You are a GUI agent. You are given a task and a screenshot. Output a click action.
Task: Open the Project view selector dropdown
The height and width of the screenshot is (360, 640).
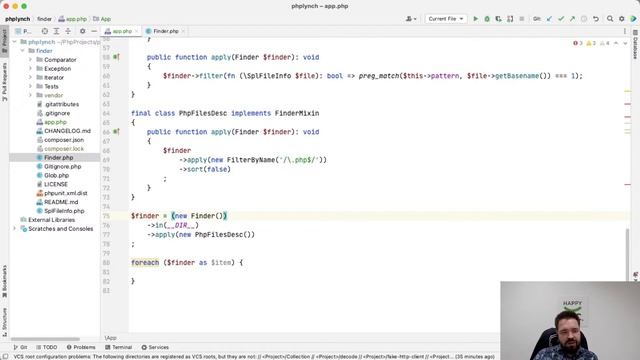coord(23,31)
